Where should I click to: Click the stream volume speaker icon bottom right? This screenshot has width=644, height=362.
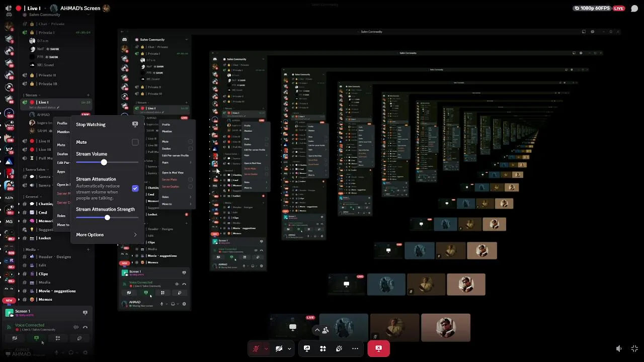click(x=619, y=348)
